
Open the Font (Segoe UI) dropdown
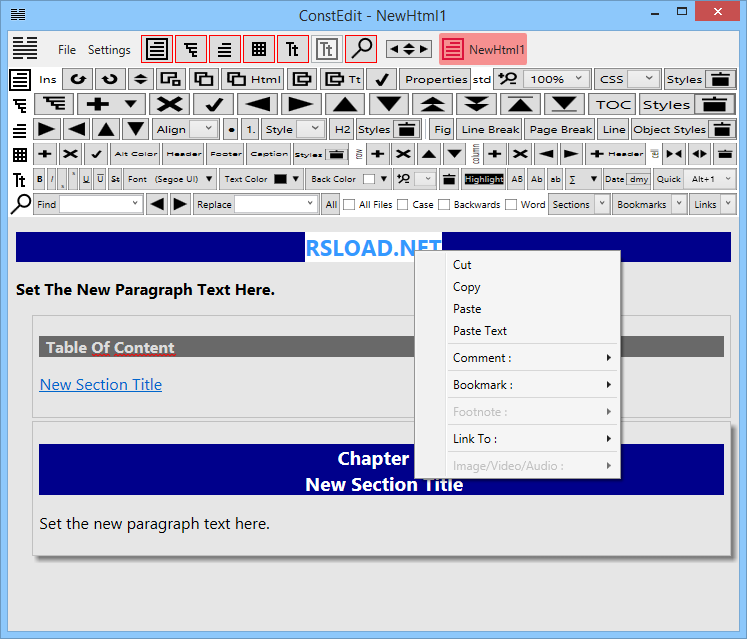pyautogui.click(x=170, y=179)
